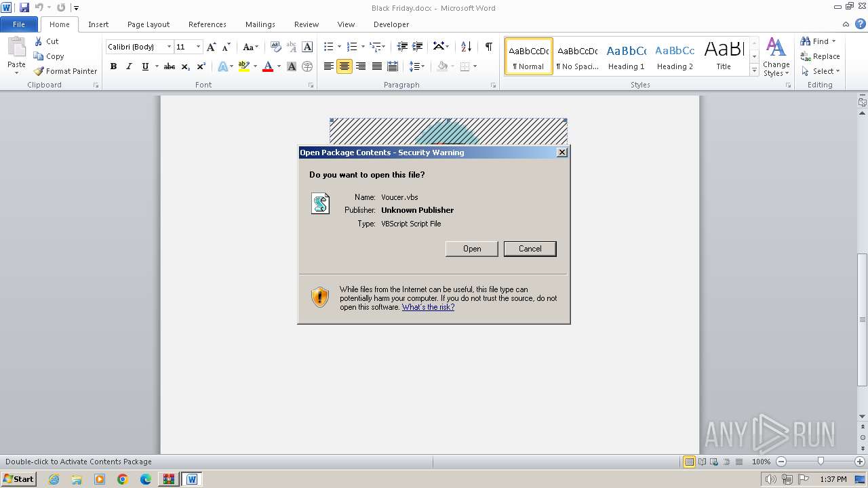Enable Justify alignment
The image size is (868, 488).
[x=376, y=66]
